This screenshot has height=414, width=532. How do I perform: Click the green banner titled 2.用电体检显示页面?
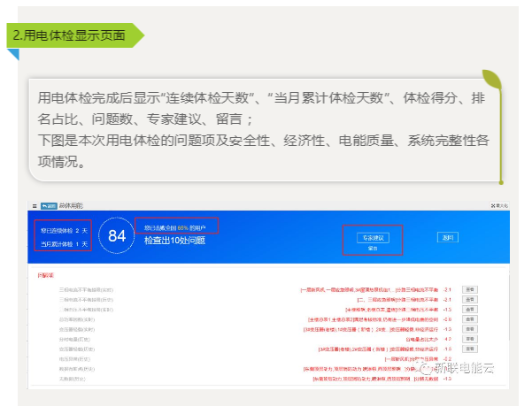74,36
